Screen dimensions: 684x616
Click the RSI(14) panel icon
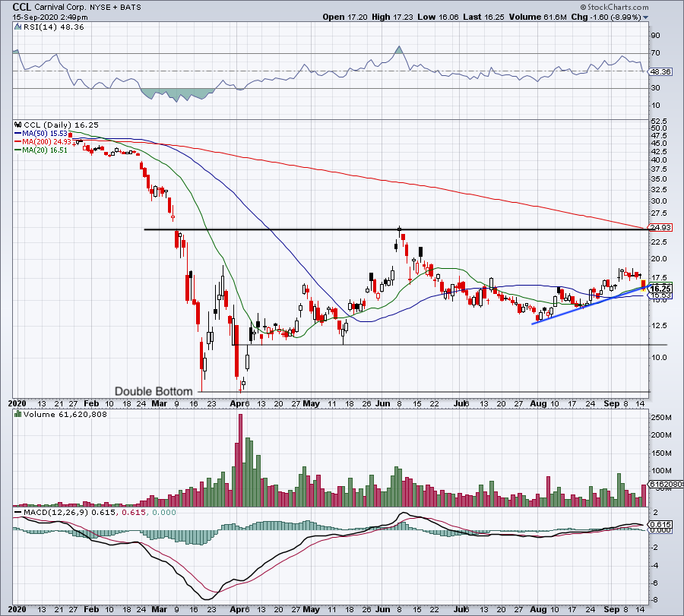pyautogui.click(x=17, y=27)
